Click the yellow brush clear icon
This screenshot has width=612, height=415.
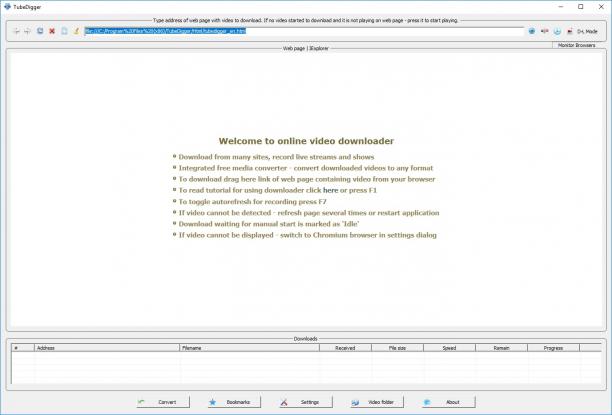[x=76, y=31]
